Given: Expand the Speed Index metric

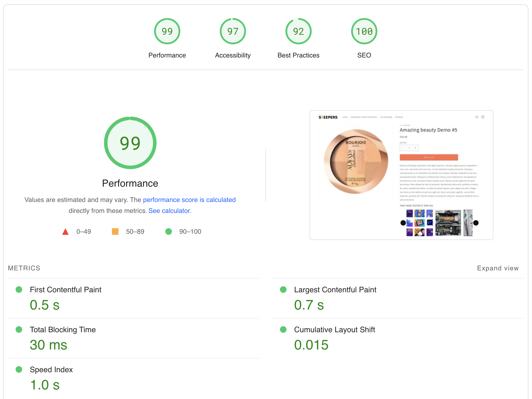Looking at the screenshot, I should 51,369.
